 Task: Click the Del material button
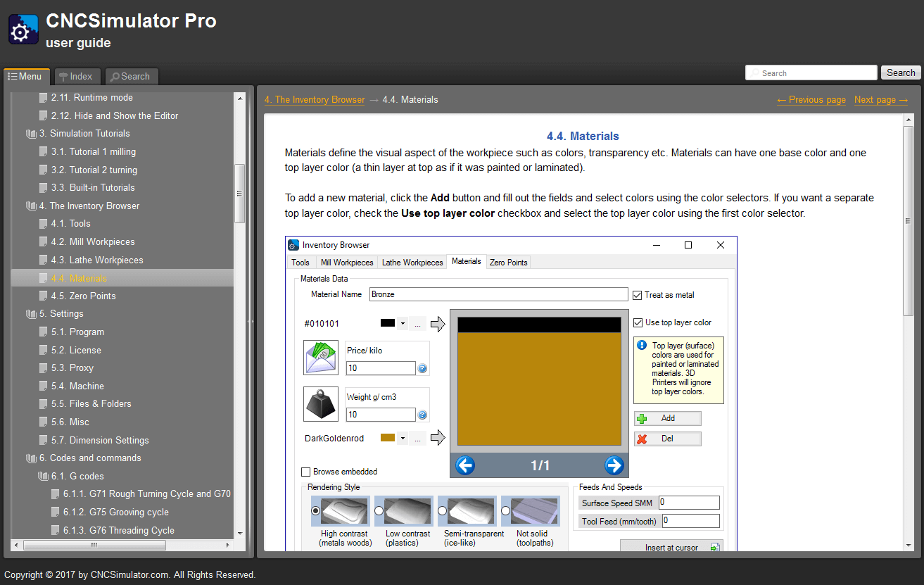(668, 439)
